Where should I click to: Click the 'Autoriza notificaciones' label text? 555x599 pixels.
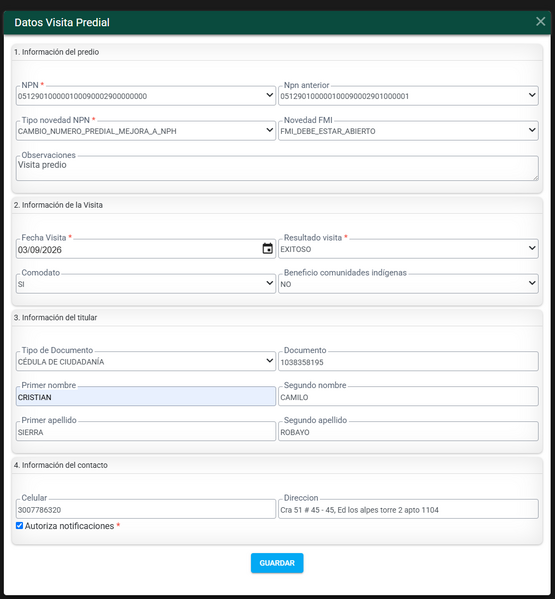[70, 526]
